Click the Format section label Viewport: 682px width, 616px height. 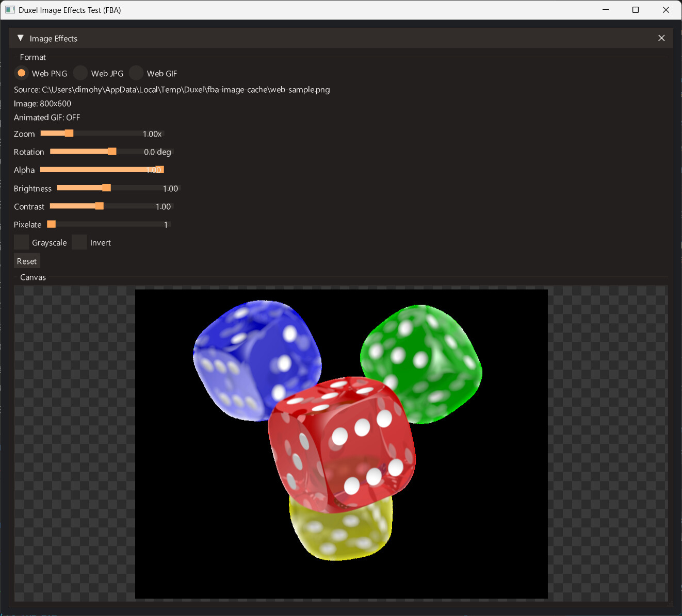click(33, 57)
